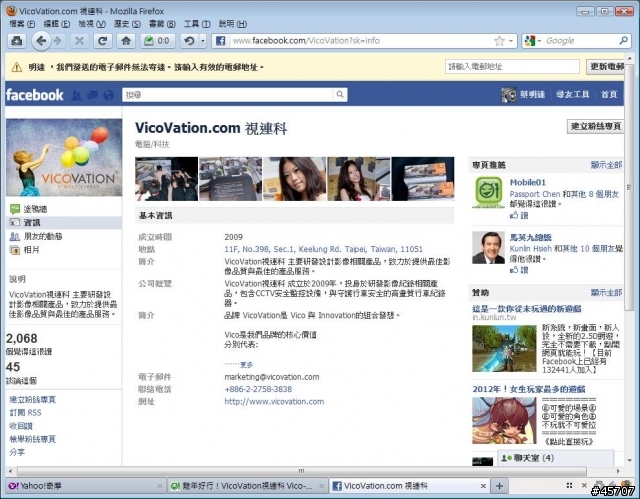Click the search magnifier in the Google box
This screenshot has height=499, width=640.
[x=623, y=40]
